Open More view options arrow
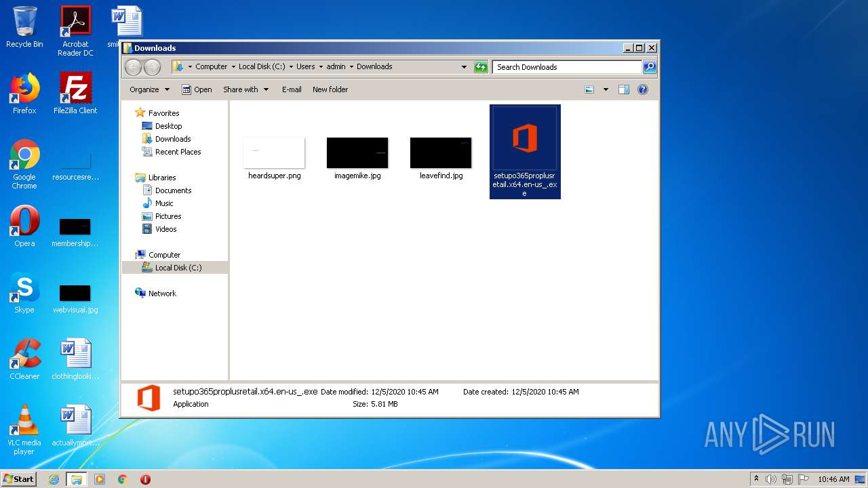The width and height of the screenshot is (868, 488). click(x=606, y=89)
